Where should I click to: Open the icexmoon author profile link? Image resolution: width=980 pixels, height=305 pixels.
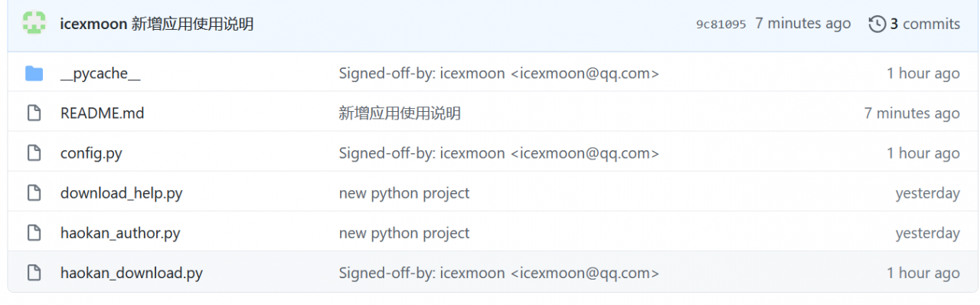point(93,25)
